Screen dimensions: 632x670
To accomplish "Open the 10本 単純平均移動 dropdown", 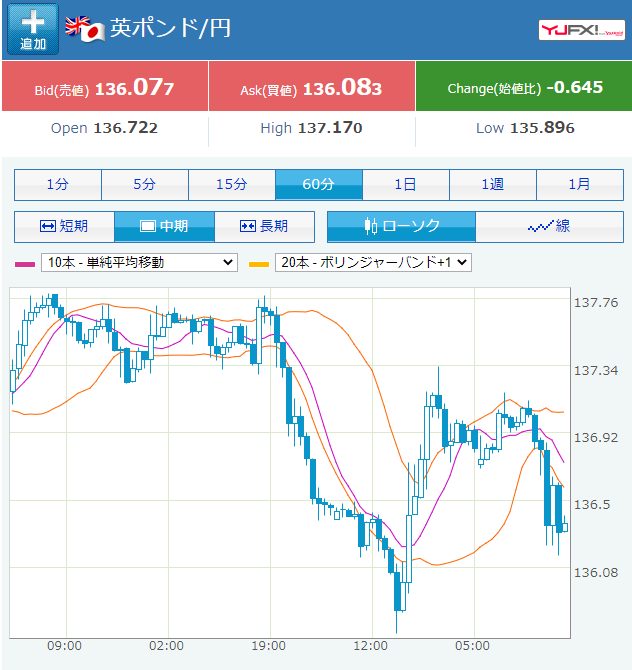I will coord(139,262).
